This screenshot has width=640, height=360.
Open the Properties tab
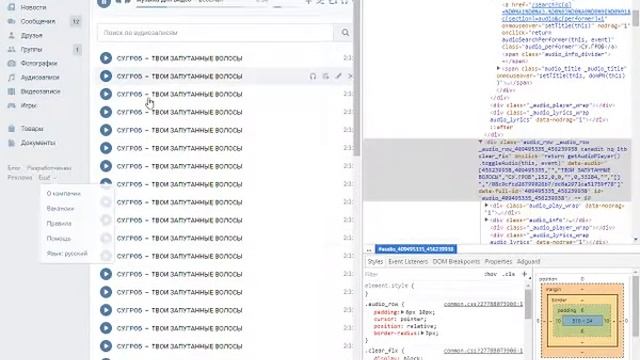(x=498, y=261)
